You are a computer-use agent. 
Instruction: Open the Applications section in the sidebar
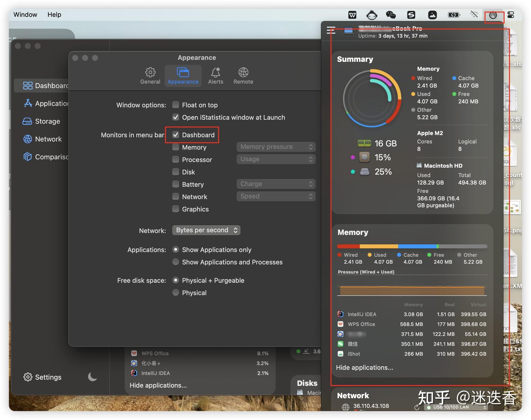(x=28, y=103)
